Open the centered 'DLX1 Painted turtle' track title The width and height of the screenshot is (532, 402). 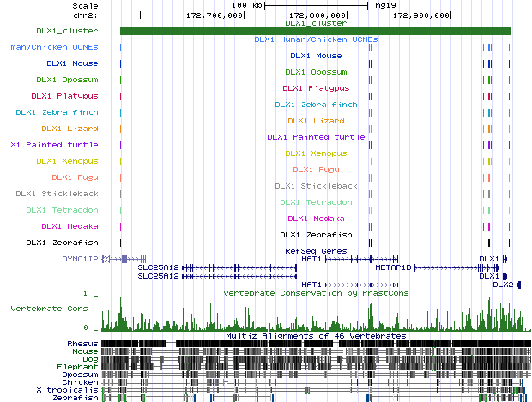tap(315, 137)
